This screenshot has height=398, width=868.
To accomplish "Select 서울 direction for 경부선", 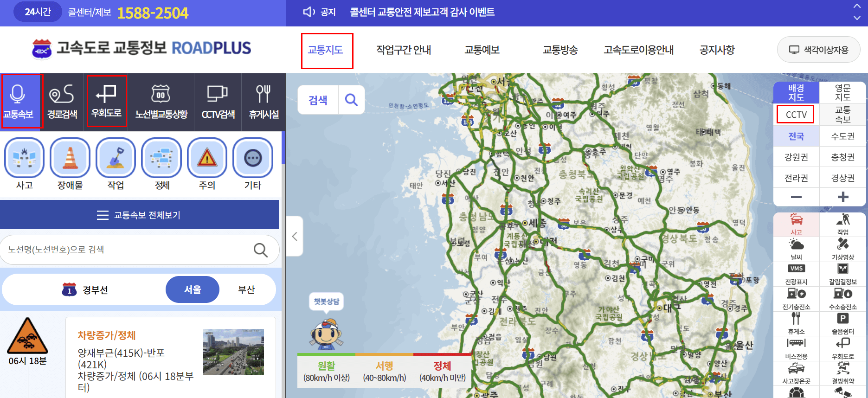I will pos(193,289).
